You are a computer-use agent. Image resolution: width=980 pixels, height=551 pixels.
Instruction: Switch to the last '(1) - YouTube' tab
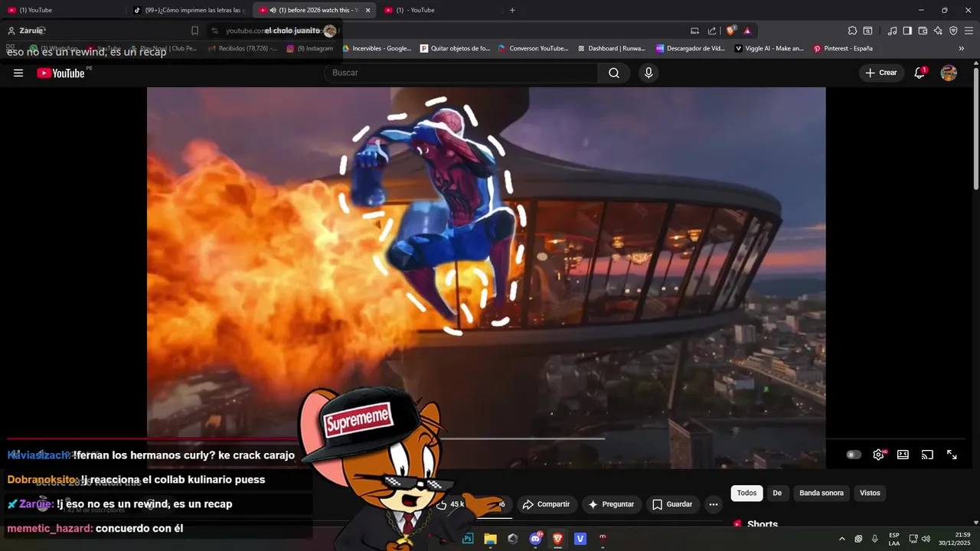point(442,10)
